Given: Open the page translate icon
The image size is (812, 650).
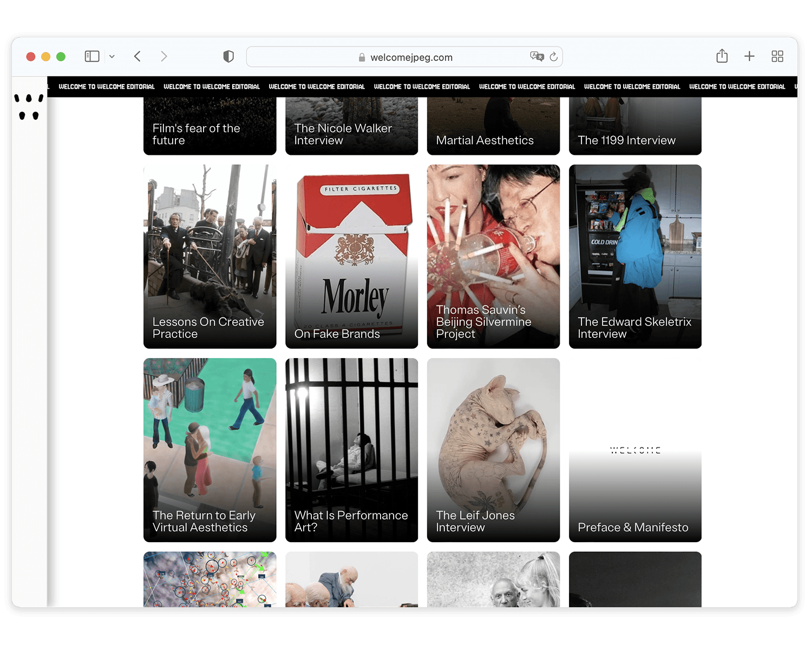Looking at the screenshot, I should click(536, 56).
